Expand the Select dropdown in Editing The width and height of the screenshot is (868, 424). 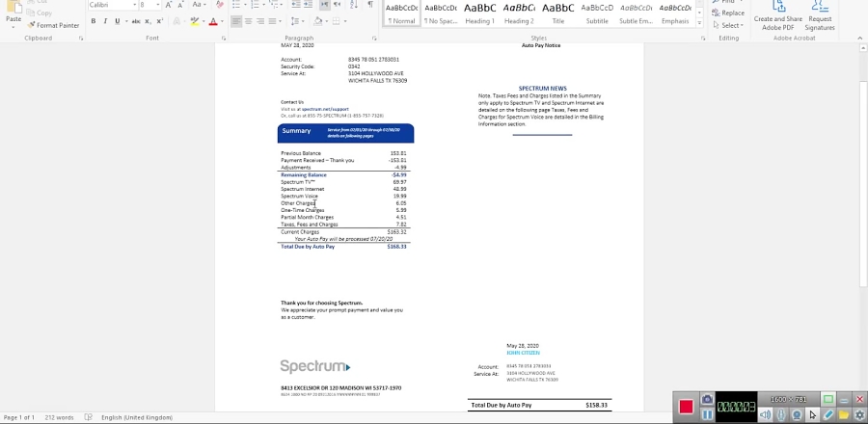point(728,25)
